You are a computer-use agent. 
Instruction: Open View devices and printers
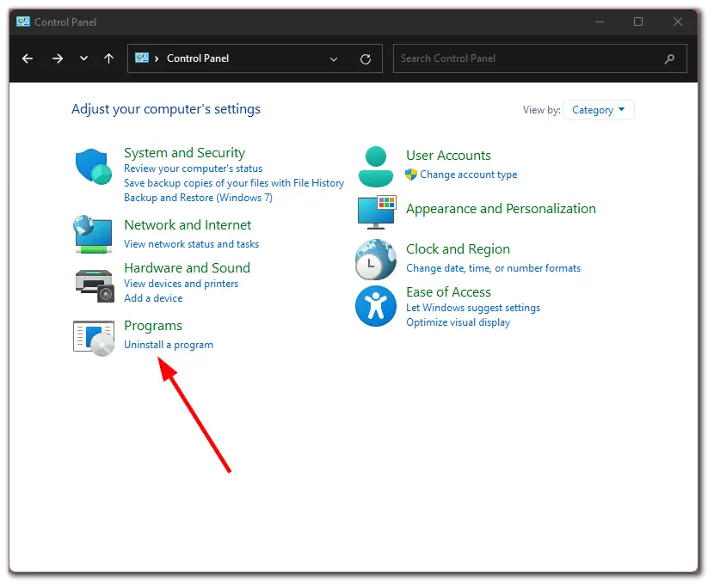[x=182, y=284]
